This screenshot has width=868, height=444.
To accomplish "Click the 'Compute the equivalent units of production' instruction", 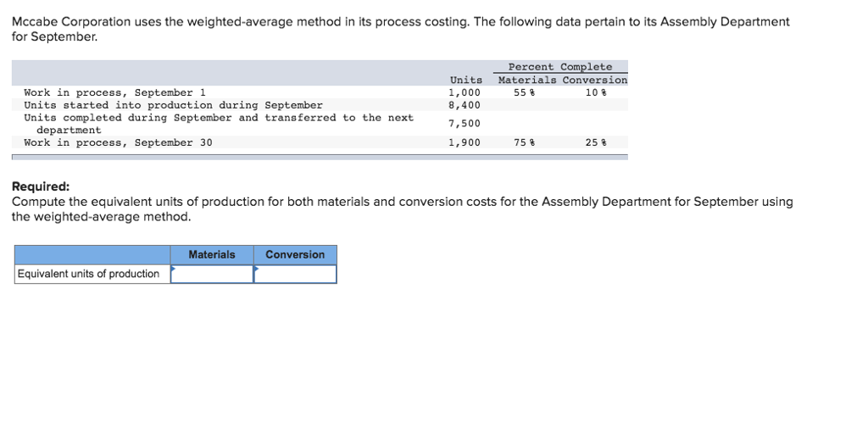I will pos(403,209).
